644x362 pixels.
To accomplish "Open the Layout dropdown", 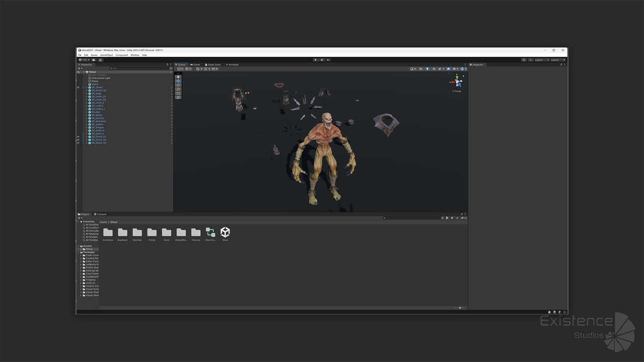I will pyautogui.click(x=558, y=60).
